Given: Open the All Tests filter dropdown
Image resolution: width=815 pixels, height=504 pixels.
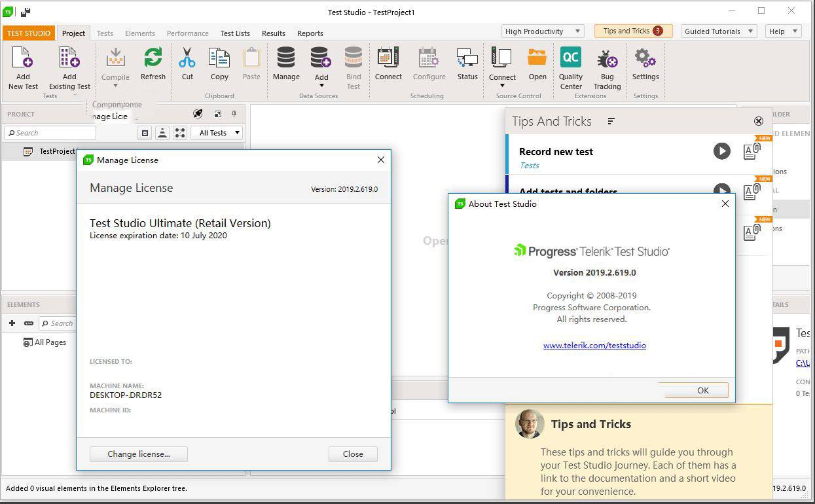Looking at the screenshot, I should tap(217, 133).
